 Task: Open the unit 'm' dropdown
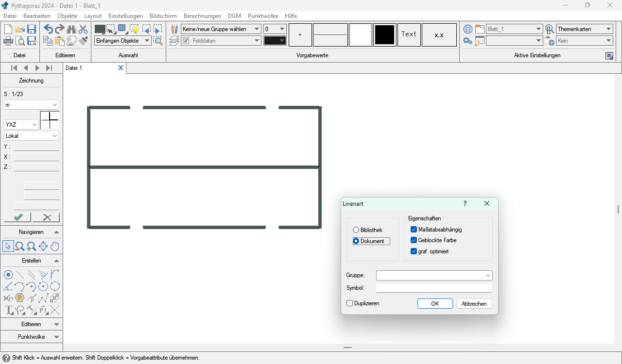coord(31,105)
